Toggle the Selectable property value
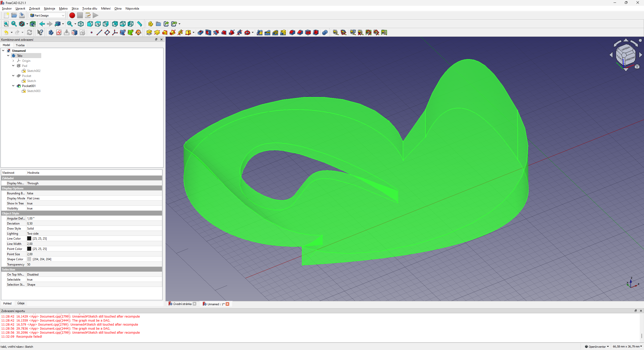The height and width of the screenshot is (350, 644). [x=30, y=280]
